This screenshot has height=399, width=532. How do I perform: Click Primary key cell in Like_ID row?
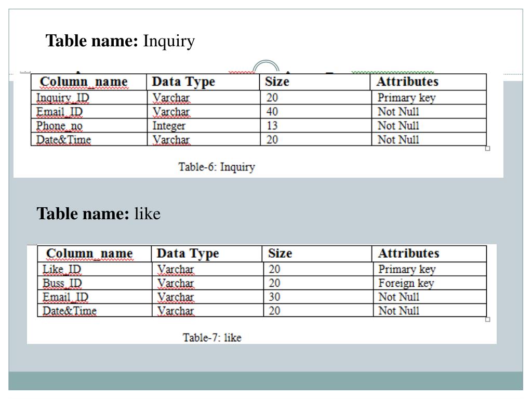[x=430, y=269]
